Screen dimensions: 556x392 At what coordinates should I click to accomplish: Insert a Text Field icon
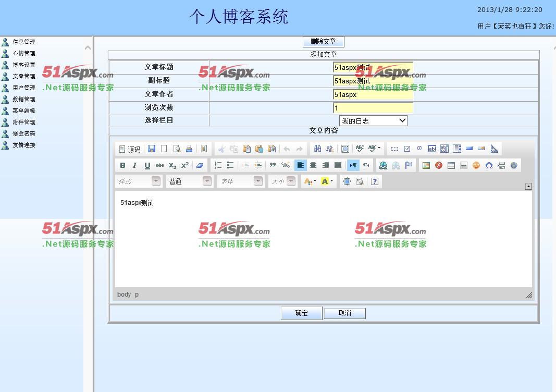coord(432,149)
